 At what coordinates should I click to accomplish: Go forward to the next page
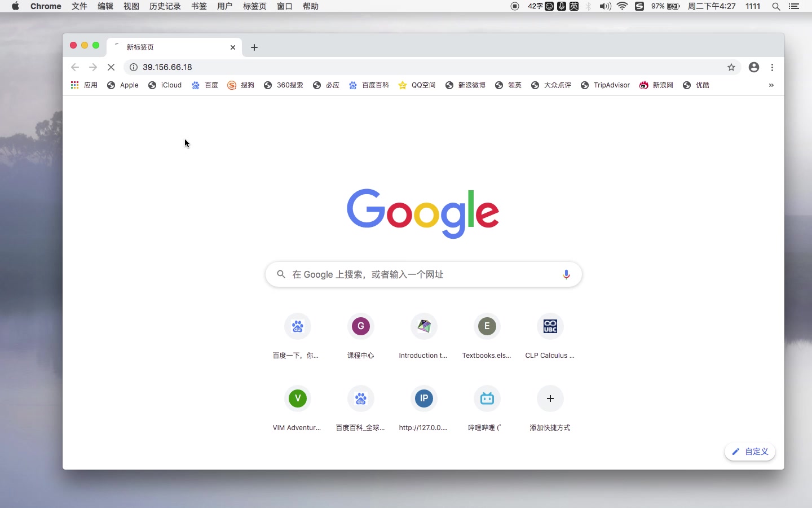click(x=93, y=67)
